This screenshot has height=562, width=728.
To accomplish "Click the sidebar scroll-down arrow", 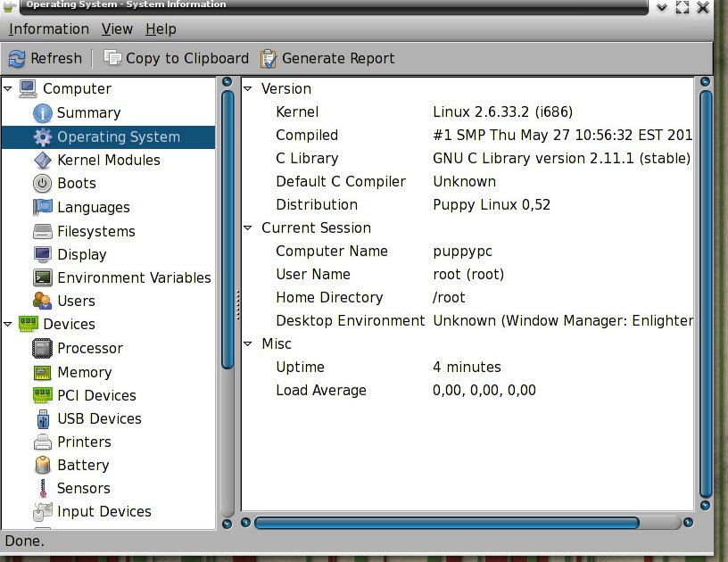I will (227, 524).
